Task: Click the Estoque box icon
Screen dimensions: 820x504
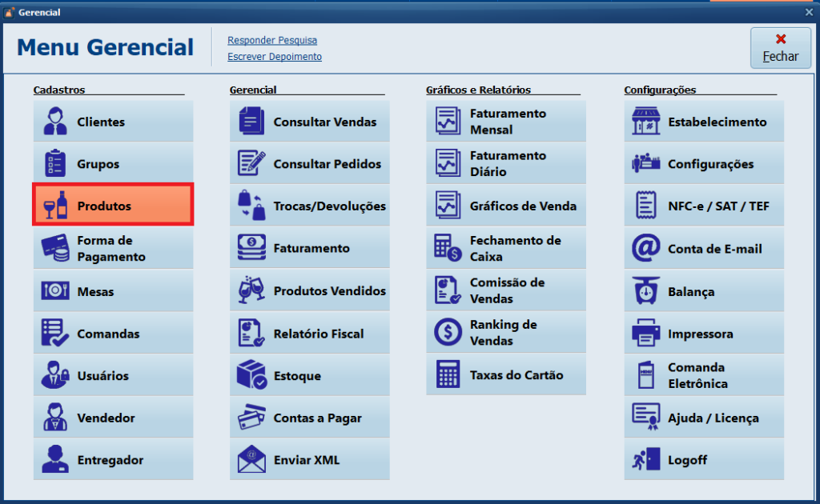Action: click(251, 376)
